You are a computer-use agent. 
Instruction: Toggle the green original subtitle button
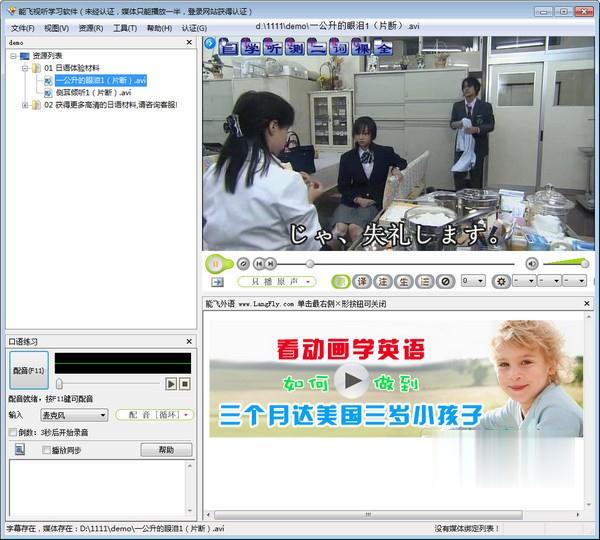pos(341,282)
